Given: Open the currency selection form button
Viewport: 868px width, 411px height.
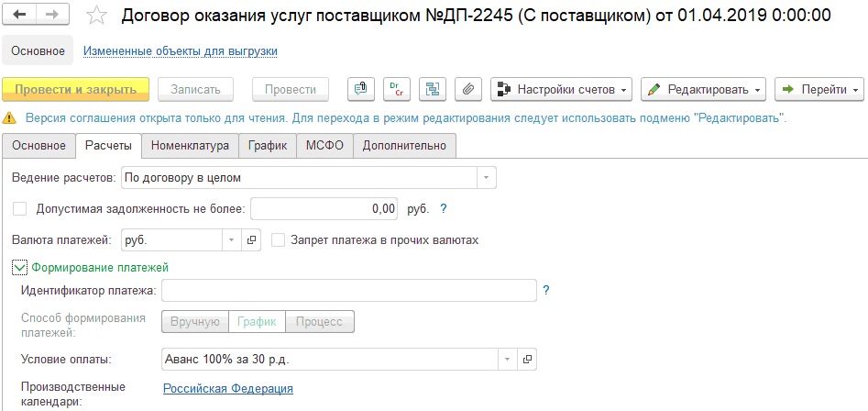Looking at the screenshot, I should [252, 239].
